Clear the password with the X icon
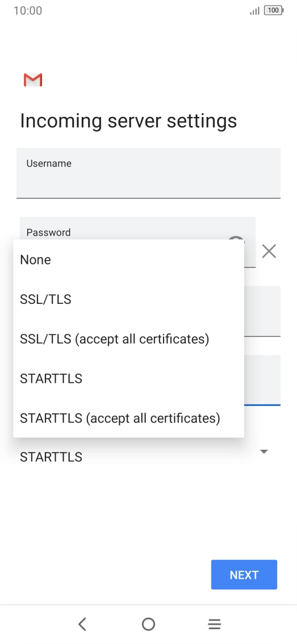The width and height of the screenshot is (297, 644). click(x=269, y=251)
